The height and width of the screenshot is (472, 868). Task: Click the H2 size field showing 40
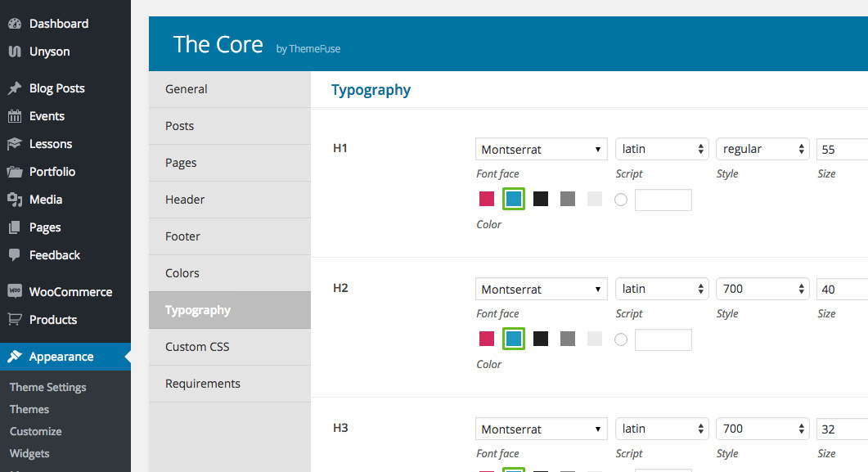842,290
